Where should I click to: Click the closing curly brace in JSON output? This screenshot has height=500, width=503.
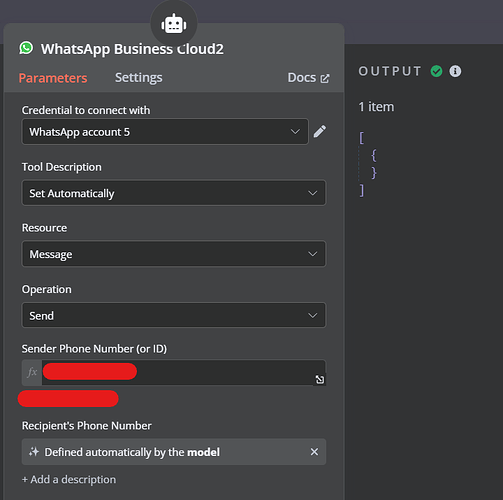pos(374,173)
